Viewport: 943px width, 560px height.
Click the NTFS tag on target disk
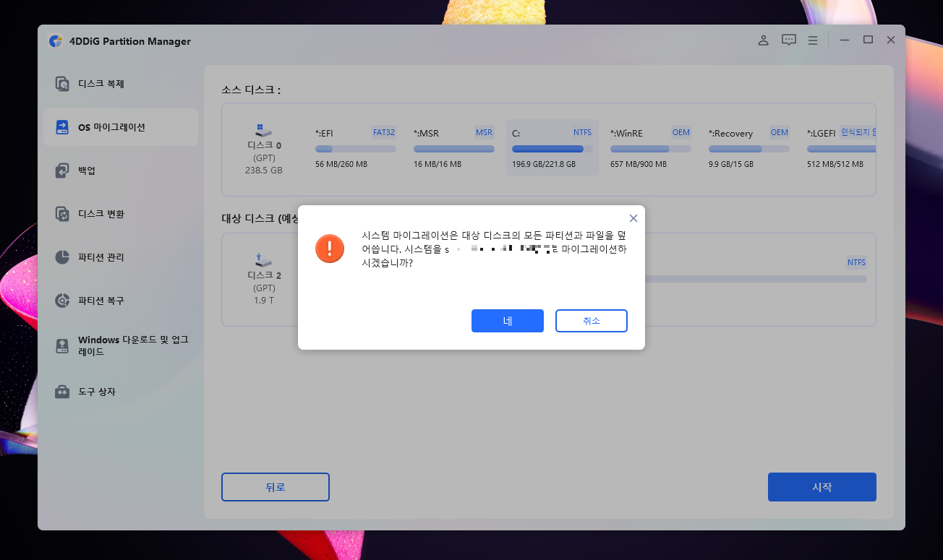[x=856, y=262]
